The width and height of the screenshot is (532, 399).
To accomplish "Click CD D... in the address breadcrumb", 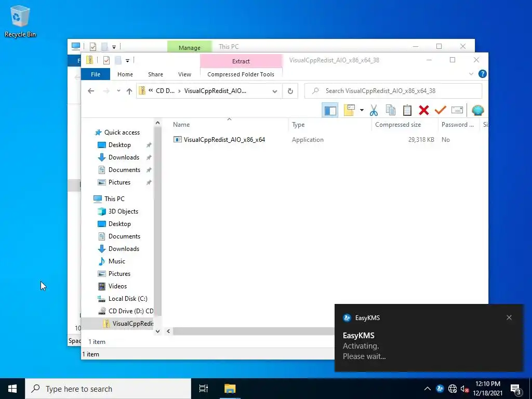I will 165,91.
